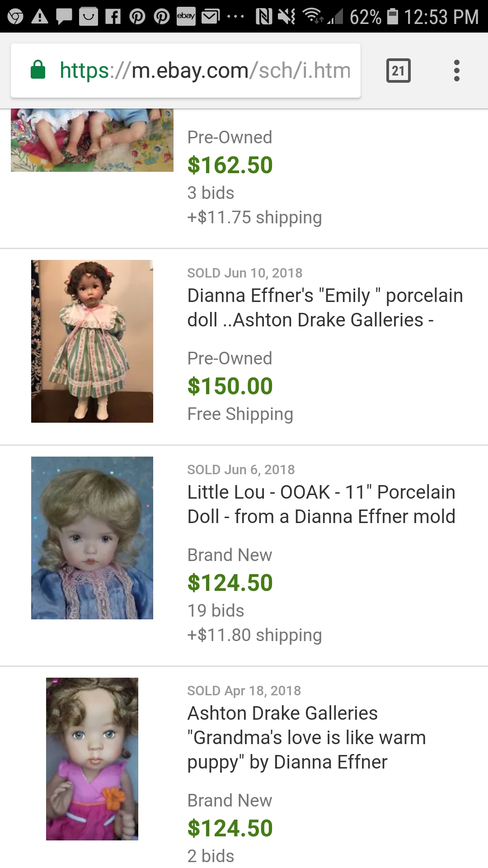Tap the battery status icon

[x=392, y=16]
